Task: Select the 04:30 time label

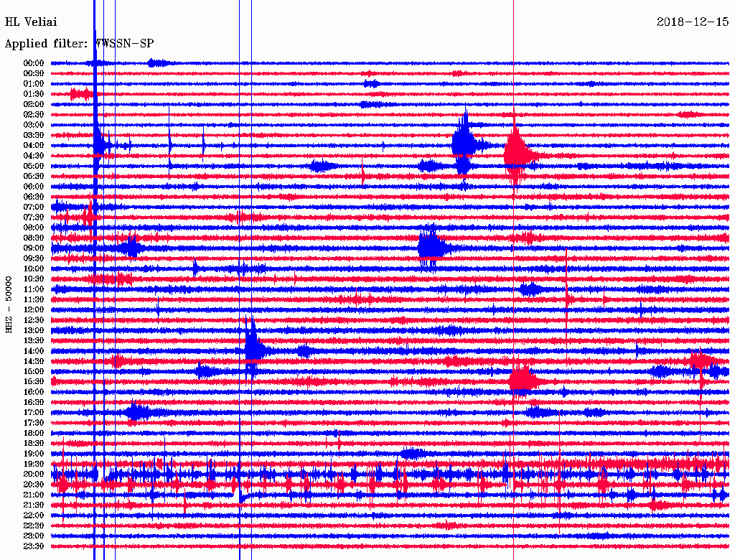Action: pos(34,156)
